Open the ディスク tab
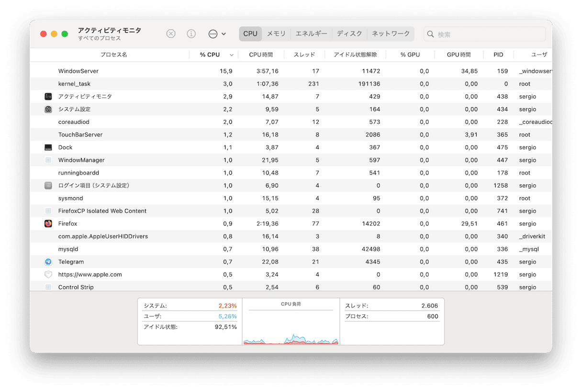 [x=349, y=34]
